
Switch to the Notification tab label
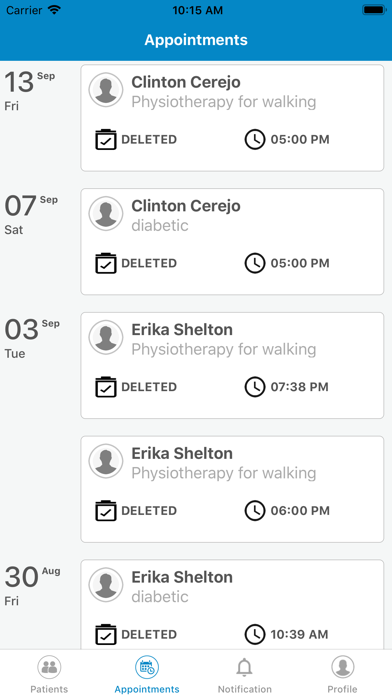(x=245, y=689)
